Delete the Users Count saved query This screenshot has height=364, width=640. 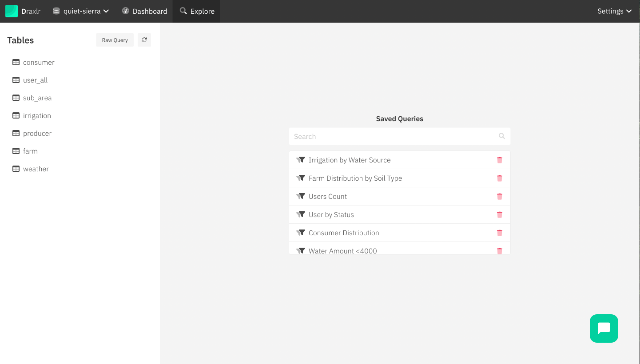pos(500,197)
